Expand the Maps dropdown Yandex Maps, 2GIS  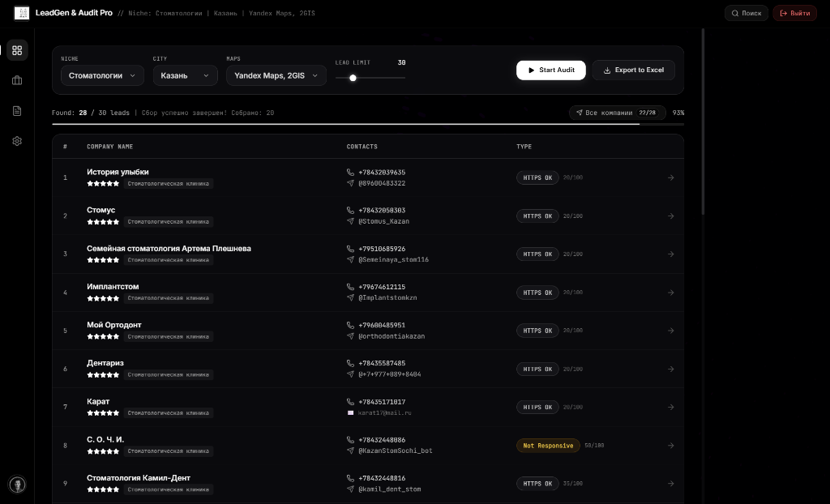pyautogui.click(x=276, y=75)
